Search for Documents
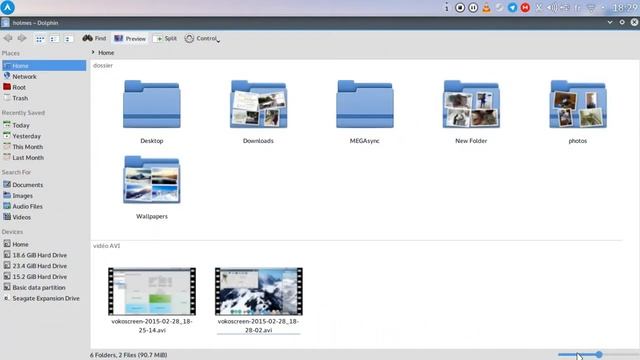640x360 pixels. pyautogui.click(x=44, y=185)
